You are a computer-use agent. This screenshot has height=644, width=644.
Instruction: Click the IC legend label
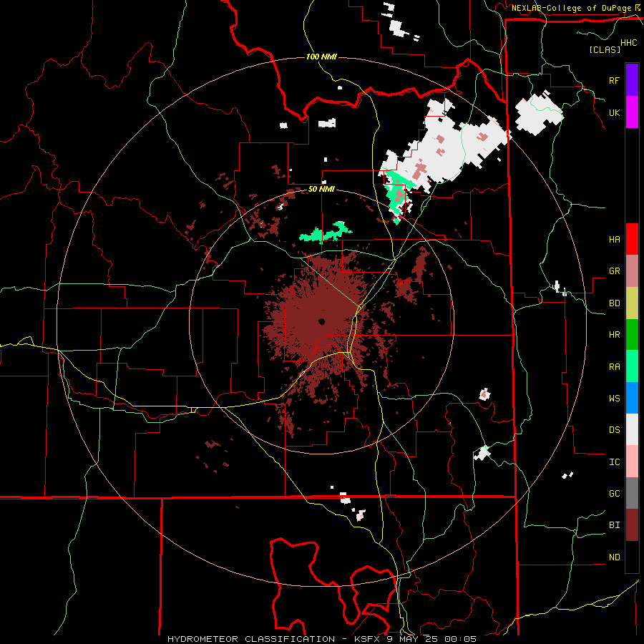(x=614, y=462)
